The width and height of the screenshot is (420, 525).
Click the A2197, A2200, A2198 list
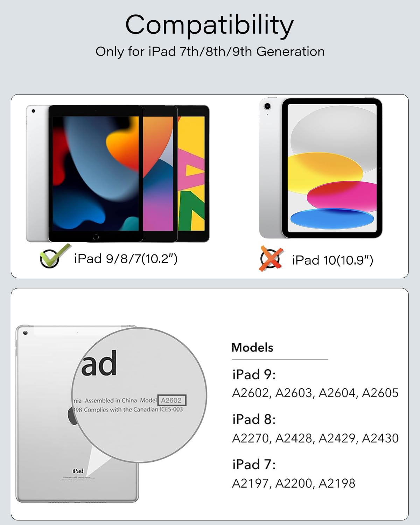294,483
